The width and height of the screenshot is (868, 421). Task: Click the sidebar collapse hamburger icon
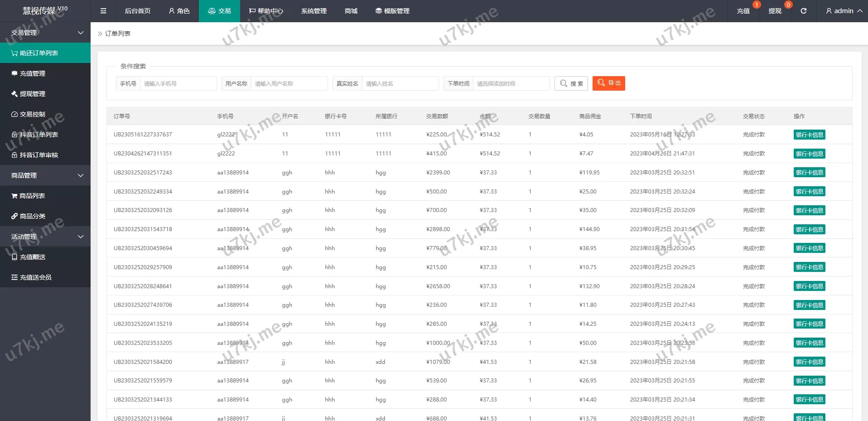(x=103, y=11)
